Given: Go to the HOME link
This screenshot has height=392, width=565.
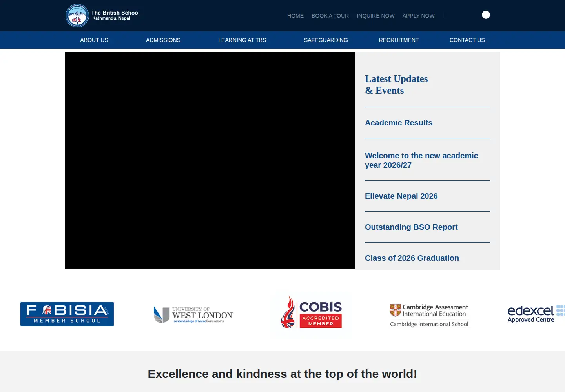Looking at the screenshot, I should 295,16.
